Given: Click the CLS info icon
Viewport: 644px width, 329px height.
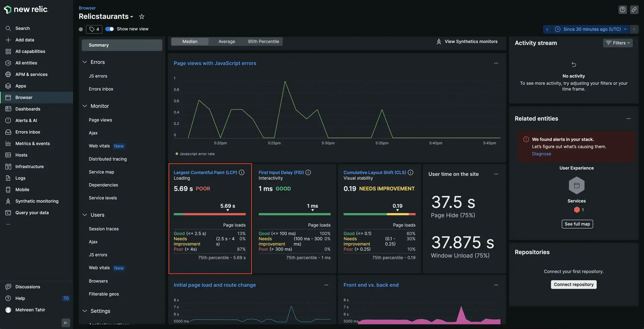Looking at the screenshot, I should [x=410, y=172].
